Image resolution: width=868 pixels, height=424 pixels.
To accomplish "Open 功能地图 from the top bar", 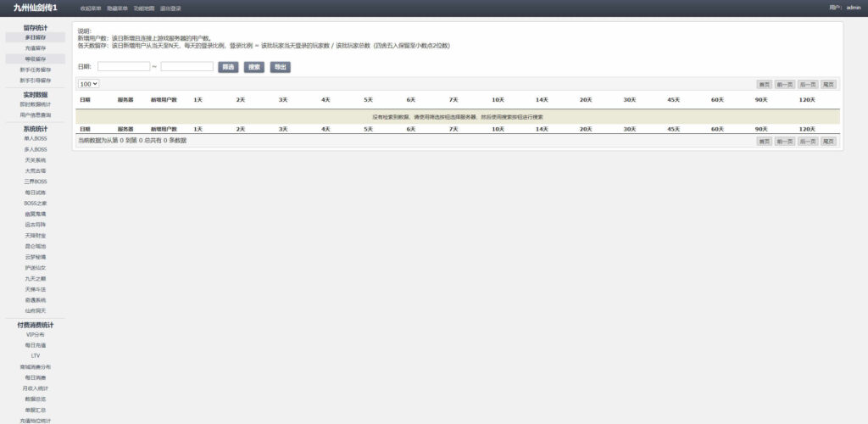I will [144, 8].
